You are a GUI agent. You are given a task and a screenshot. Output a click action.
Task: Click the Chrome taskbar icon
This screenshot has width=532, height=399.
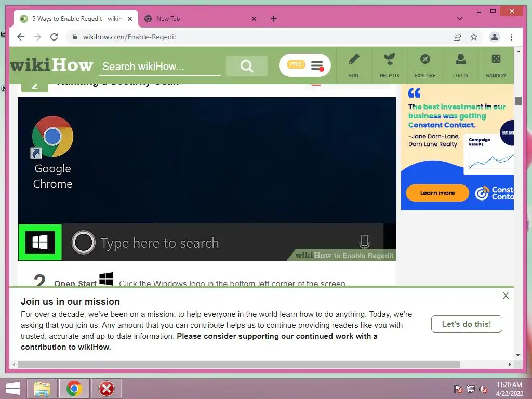74,389
